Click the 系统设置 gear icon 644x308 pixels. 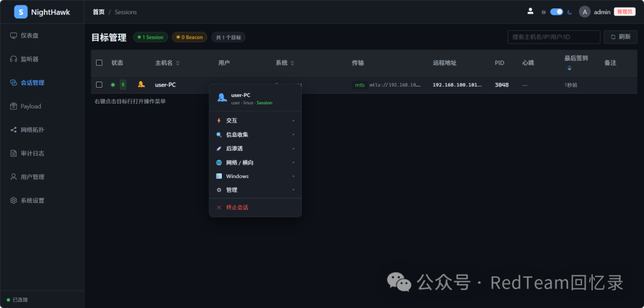click(14, 201)
